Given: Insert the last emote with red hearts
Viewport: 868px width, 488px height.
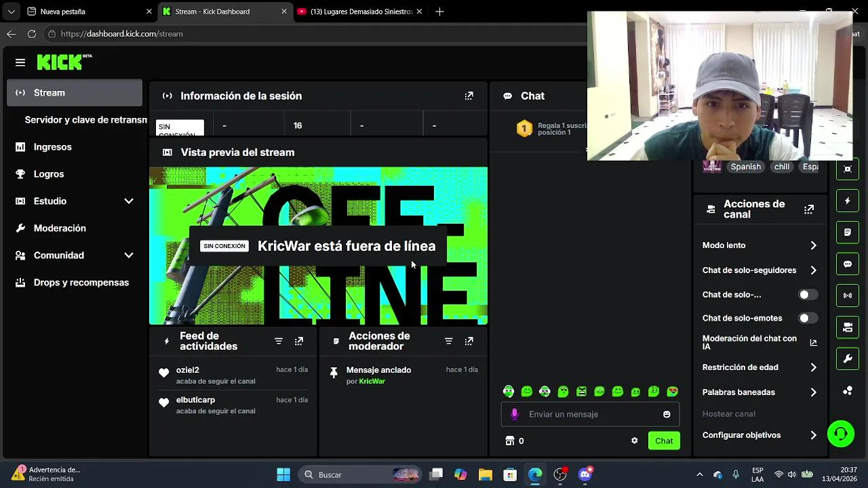Looking at the screenshot, I should pyautogui.click(x=673, y=391).
